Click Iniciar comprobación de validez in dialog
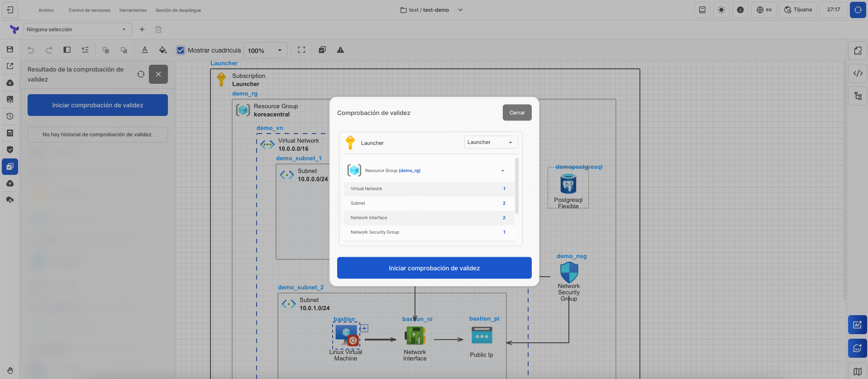The height and width of the screenshot is (379, 868). pyautogui.click(x=434, y=268)
